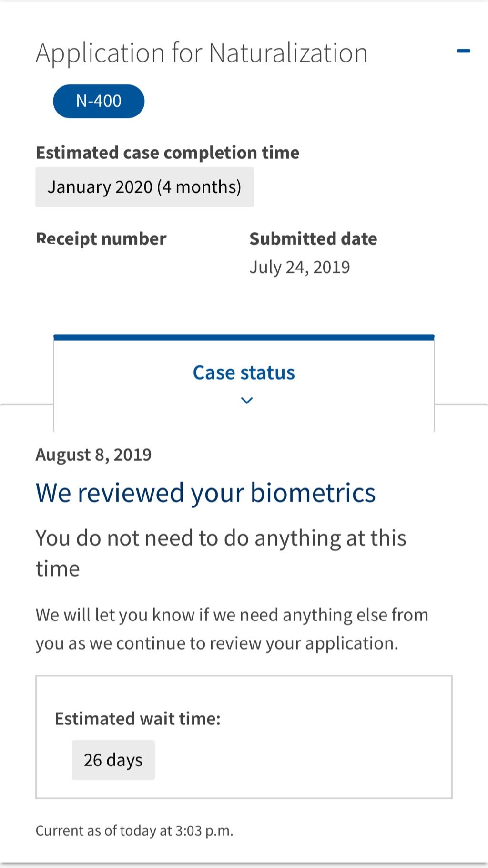Click the Estimated wait time label
This screenshot has width=488, height=868.
pos(138,719)
